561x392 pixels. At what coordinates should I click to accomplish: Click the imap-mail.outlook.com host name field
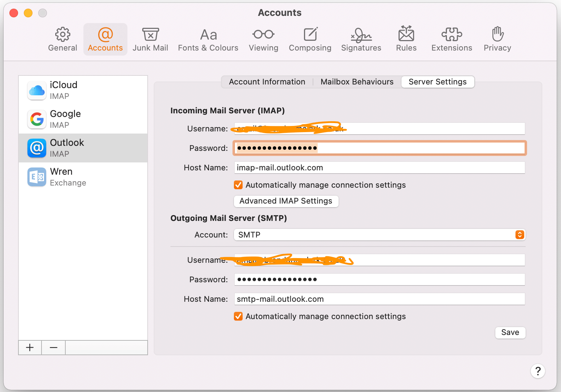pyautogui.click(x=380, y=167)
